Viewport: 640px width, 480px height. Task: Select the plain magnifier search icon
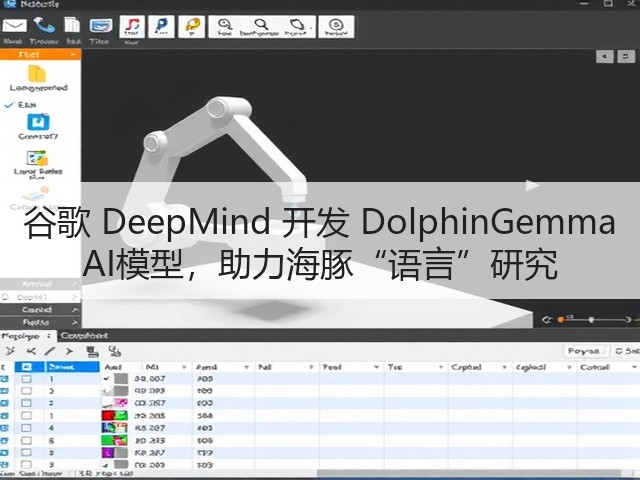(260, 27)
